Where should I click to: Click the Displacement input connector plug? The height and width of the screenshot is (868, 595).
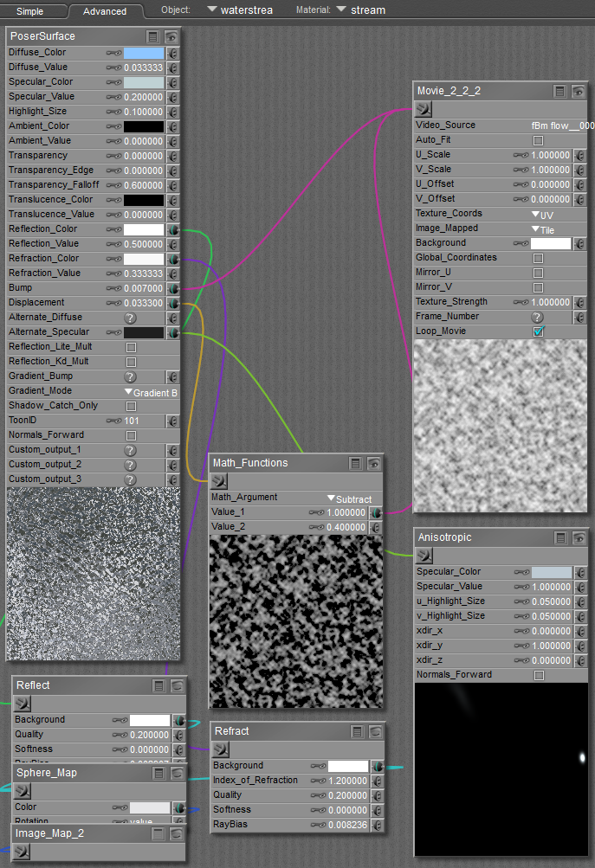click(172, 303)
